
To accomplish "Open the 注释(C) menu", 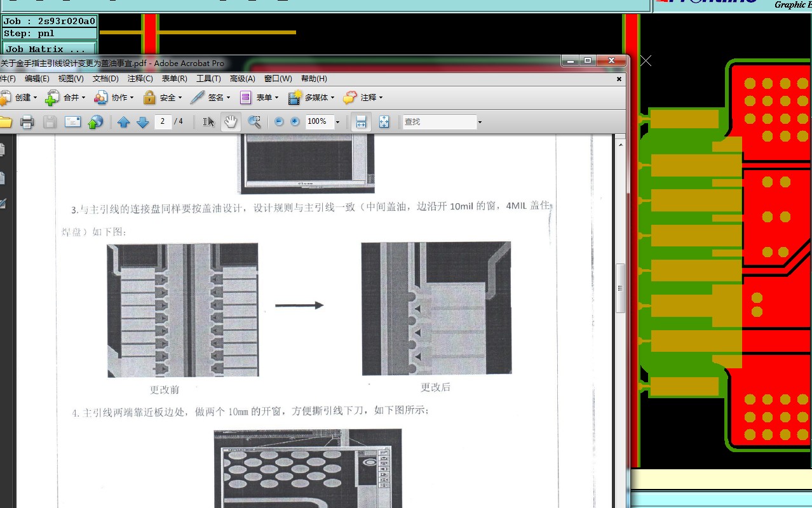I will pos(140,79).
